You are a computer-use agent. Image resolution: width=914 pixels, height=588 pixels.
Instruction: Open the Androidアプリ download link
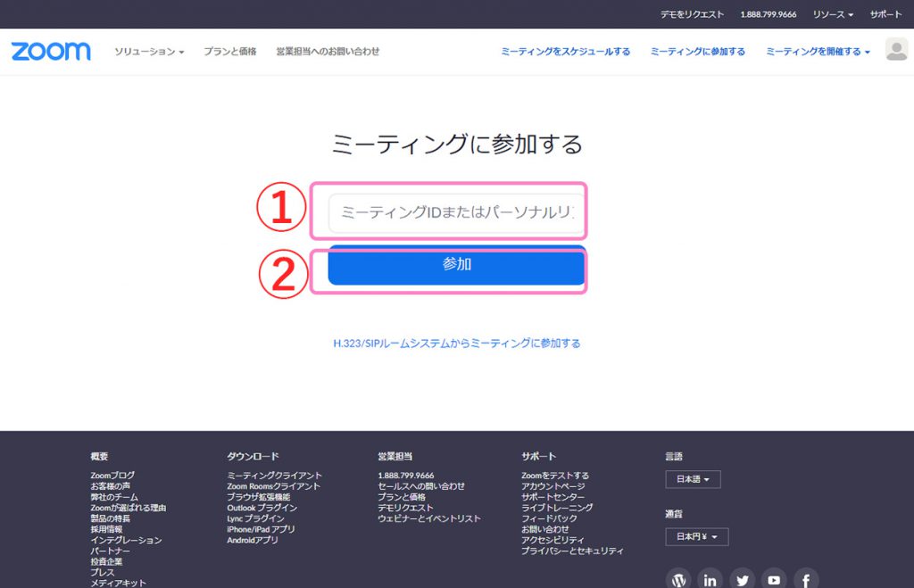(253, 540)
